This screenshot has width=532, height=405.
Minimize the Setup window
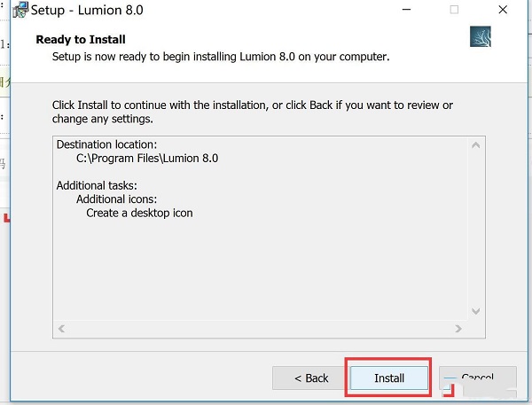[x=409, y=11]
